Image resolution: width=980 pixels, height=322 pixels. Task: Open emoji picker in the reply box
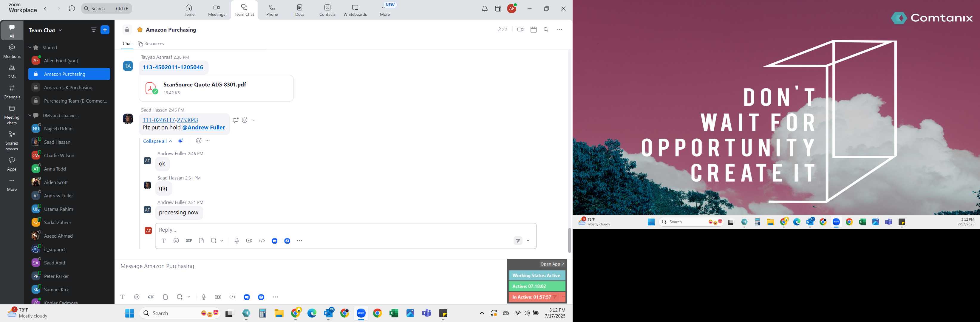pyautogui.click(x=176, y=241)
